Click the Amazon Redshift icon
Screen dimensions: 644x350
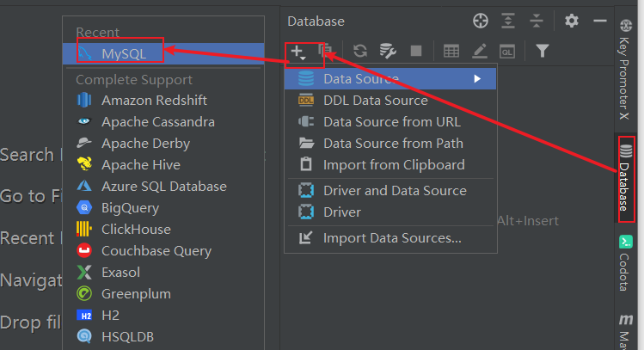point(84,100)
